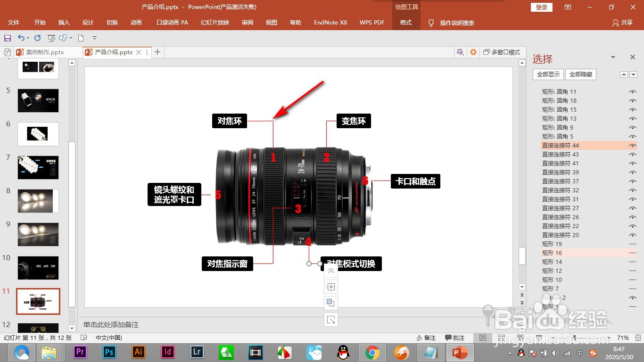Image resolution: width=644 pixels, height=362 pixels.
Task: Open Google Chrome from the taskbar
Action: click(x=372, y=352)
